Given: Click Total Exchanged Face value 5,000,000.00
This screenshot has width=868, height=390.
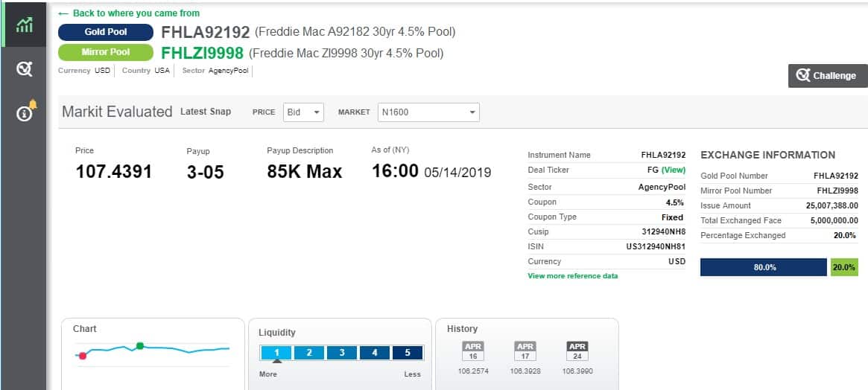Looking at the screenshot, I should (834, 220).
